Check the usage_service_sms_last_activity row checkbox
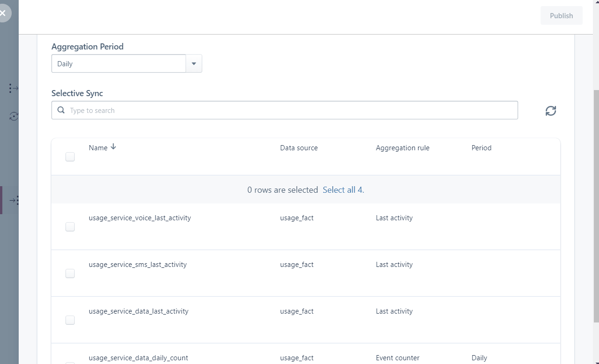 coord(70,273)
